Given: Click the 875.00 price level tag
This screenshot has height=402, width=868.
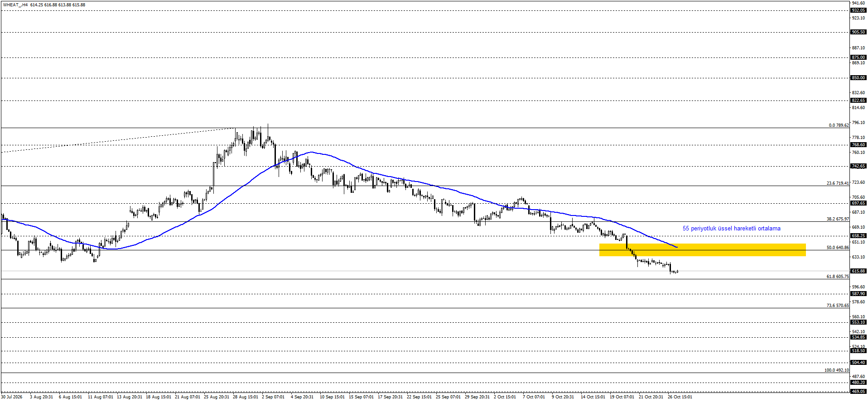Looking at the screenshot, I should point(858,57).
